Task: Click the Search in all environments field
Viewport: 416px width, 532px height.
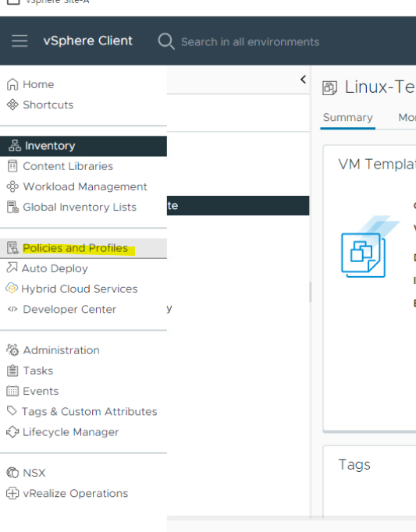Action: point(250,41)
